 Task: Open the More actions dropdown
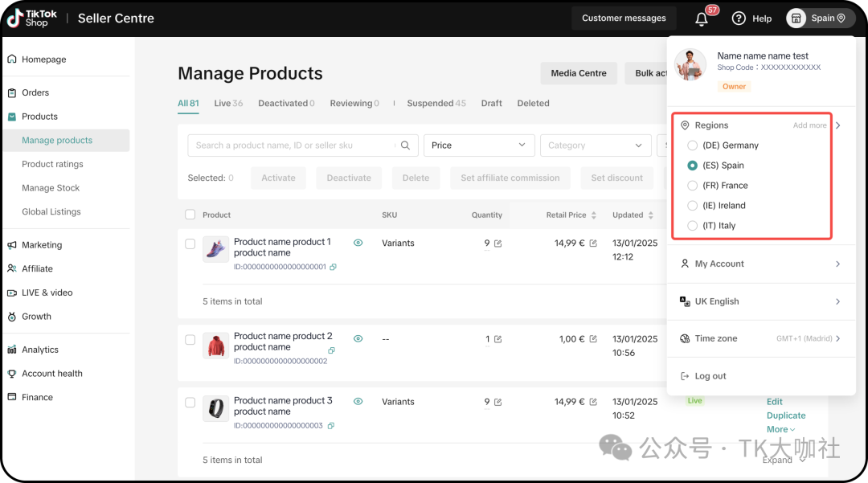(780, 429)
